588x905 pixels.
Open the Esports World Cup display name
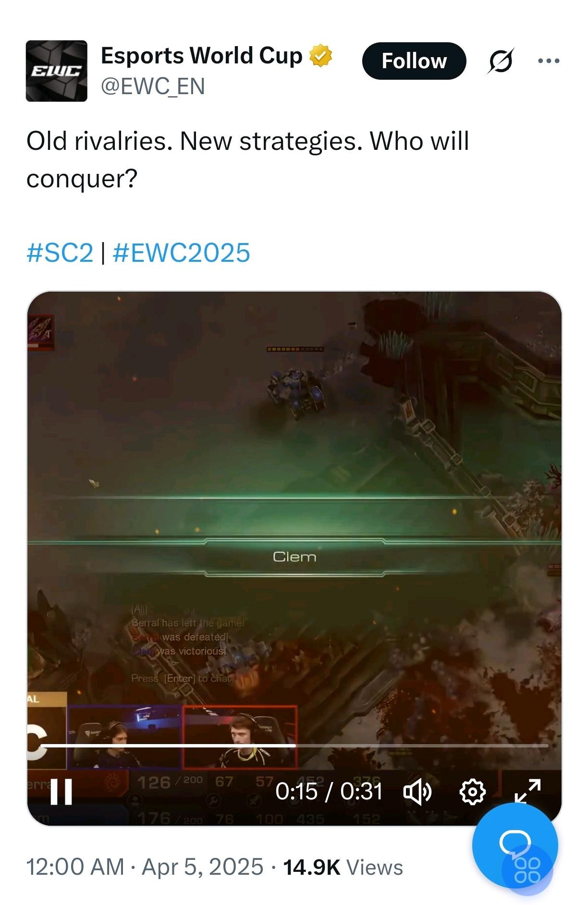pos(202,56)
